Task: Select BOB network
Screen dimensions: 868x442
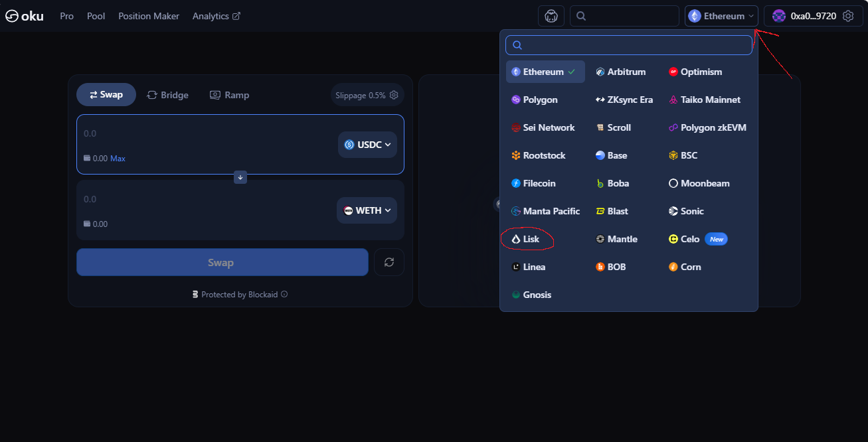Action: coord(611,267)
